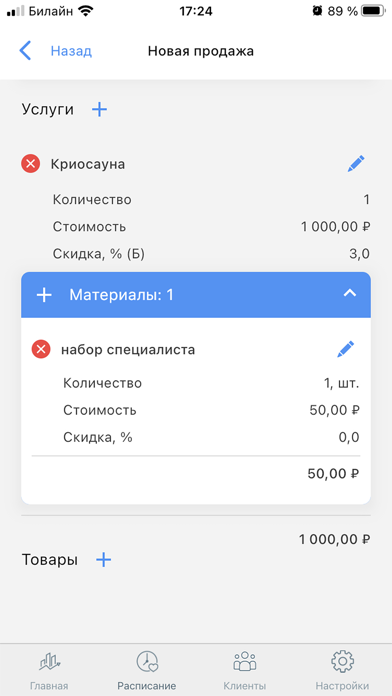The image size is (392, 696).
Task: Edit набор специалиста with pencil icon
Action: tap(345, 349)
